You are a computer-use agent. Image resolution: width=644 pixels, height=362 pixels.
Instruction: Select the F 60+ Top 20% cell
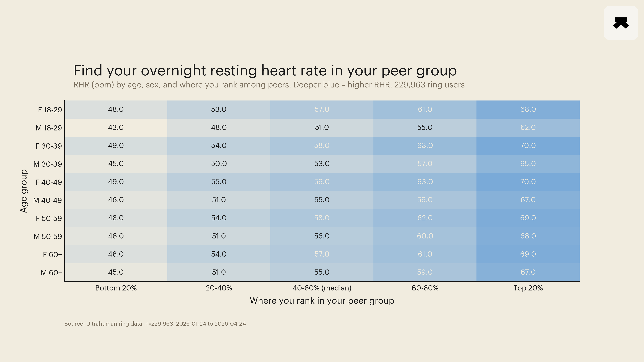528,254
